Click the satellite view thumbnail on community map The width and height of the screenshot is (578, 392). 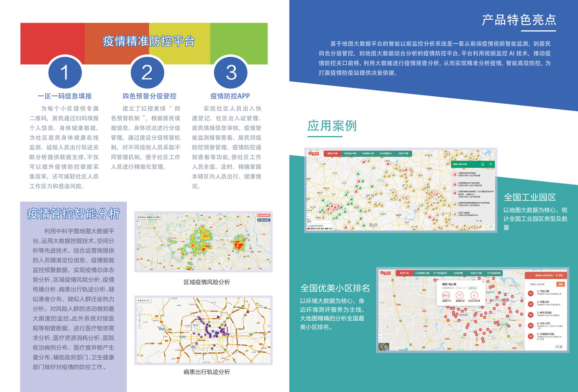pyautogui.click(x=384, y=346)
